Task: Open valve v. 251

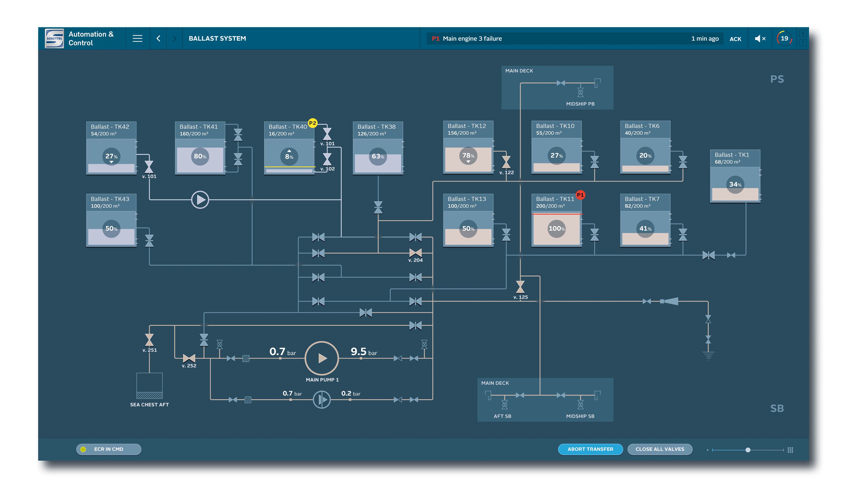Action: [149, 340]
